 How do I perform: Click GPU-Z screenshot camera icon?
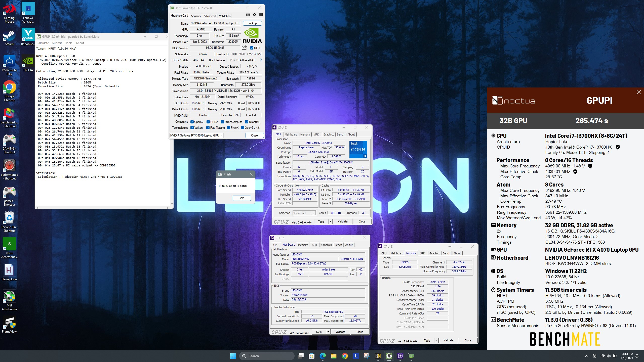(248, 15)
